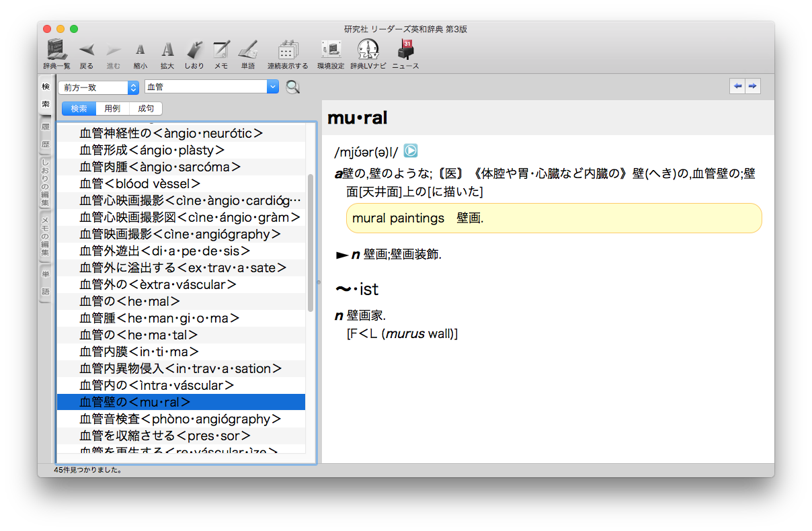812x531 pixels.
Task: Select result 血管内膜<in·ti·ma>
Action: [x=181, y=352]
